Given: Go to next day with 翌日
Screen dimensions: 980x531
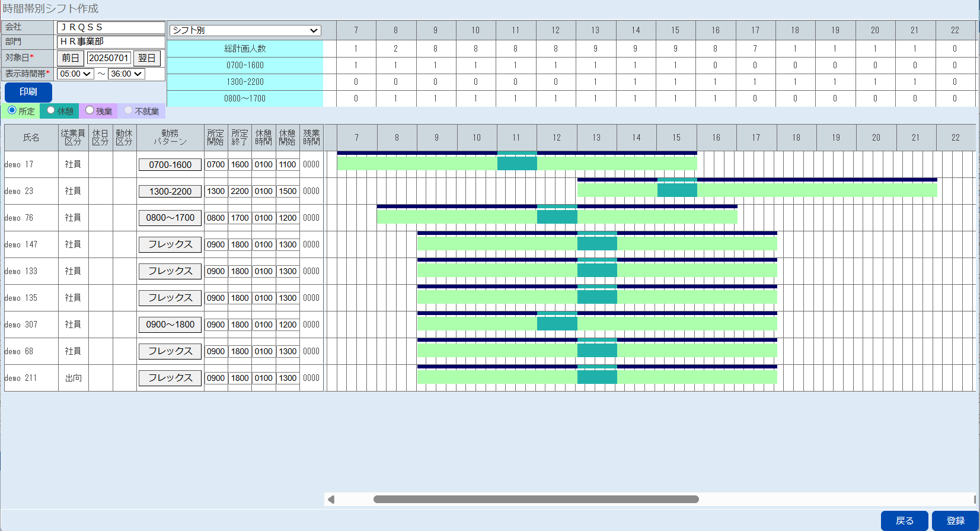Looking at the screenshot, I should click(x=146, y=58).
